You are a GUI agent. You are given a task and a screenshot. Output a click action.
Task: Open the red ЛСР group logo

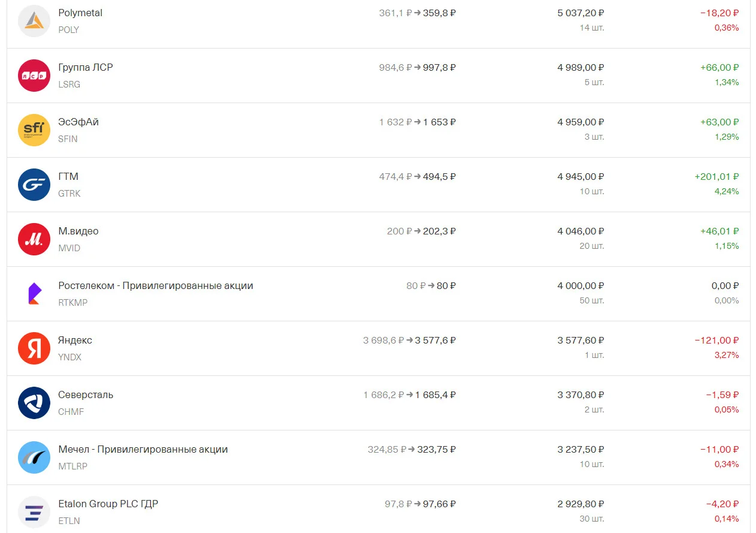(34, 76)
